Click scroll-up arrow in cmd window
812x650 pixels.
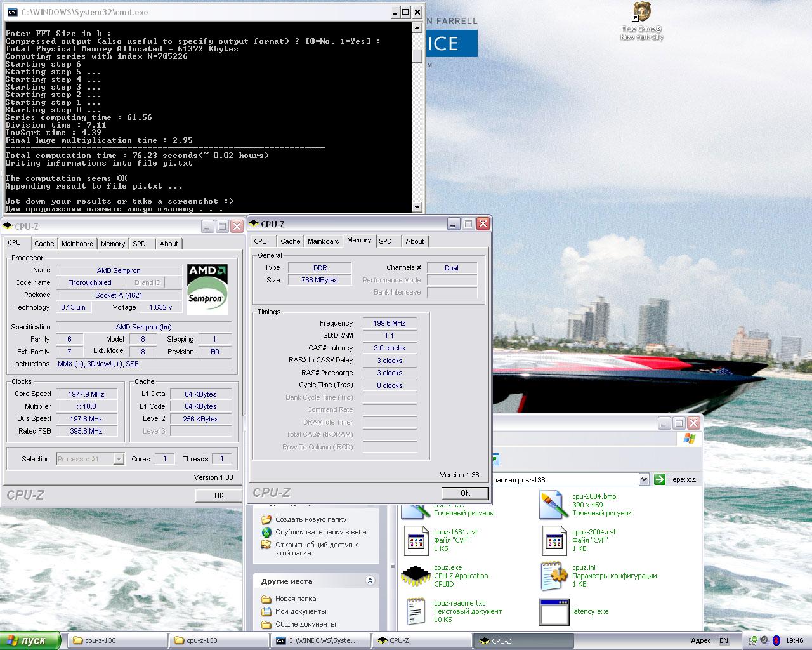point(417,27)
